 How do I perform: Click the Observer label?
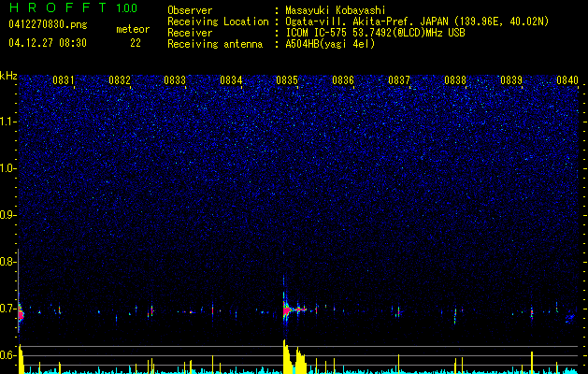tap(190, 10)
